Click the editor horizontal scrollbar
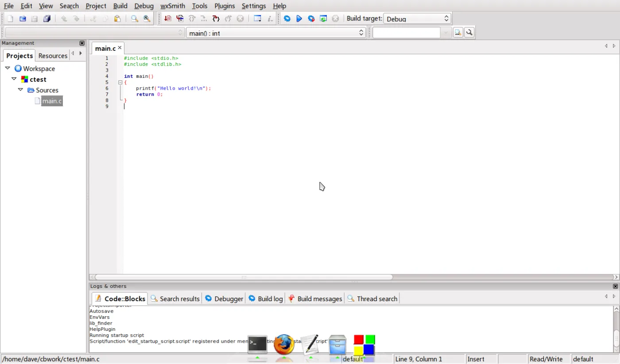This screenshot has height=364, width=620. coord(244,277)
